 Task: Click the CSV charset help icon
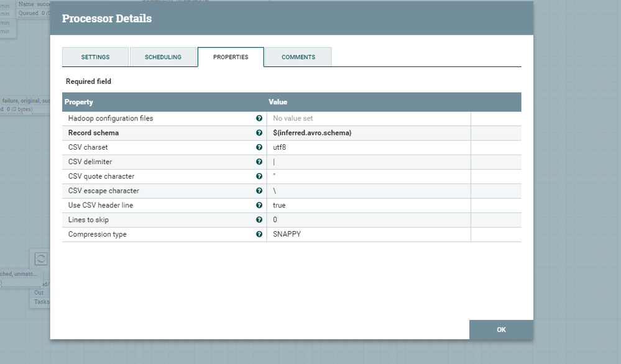[259, 147]
